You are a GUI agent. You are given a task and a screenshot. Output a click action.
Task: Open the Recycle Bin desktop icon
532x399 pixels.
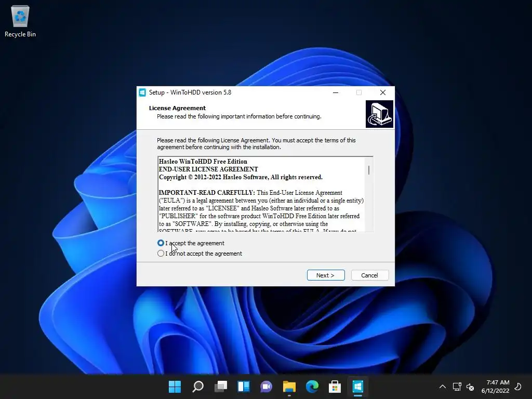[x=20, y=22]
